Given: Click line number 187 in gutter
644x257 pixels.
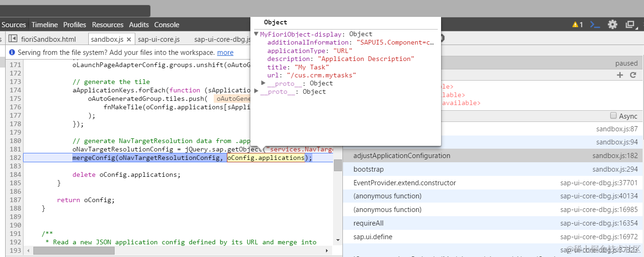Looking at the screenshot, I should tap(16, 200).
